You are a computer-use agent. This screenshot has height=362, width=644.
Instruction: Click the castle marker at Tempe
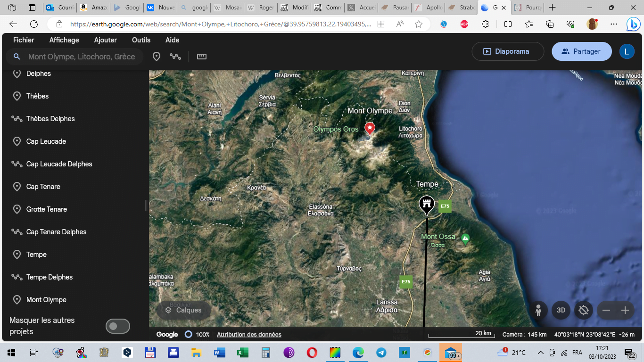click(x=427, y=205)
